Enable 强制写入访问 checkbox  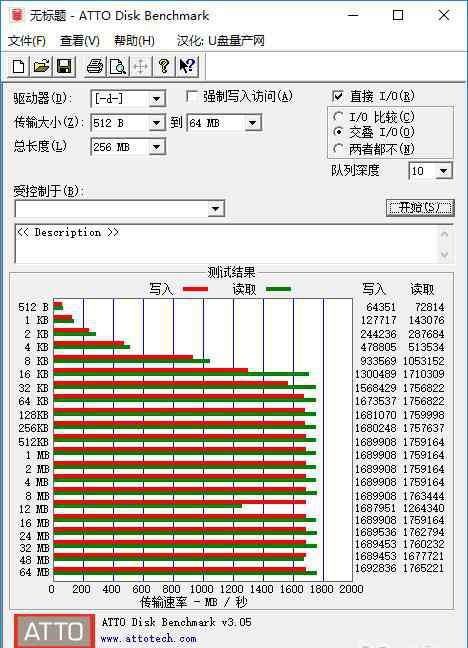pyautogui.click(x=191, y=97)
